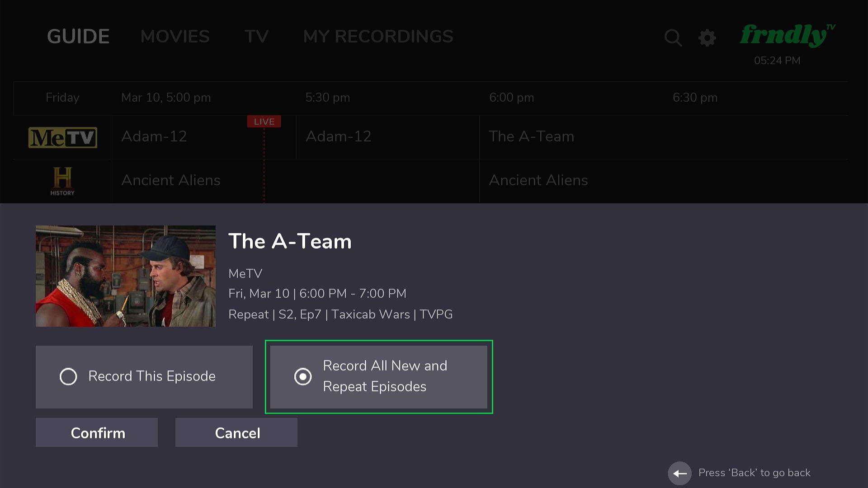Image resolution: width=868 pixels, height=488 pixels.
Task: Select The A-Team in guide grid
Action: tap(531, 136)
